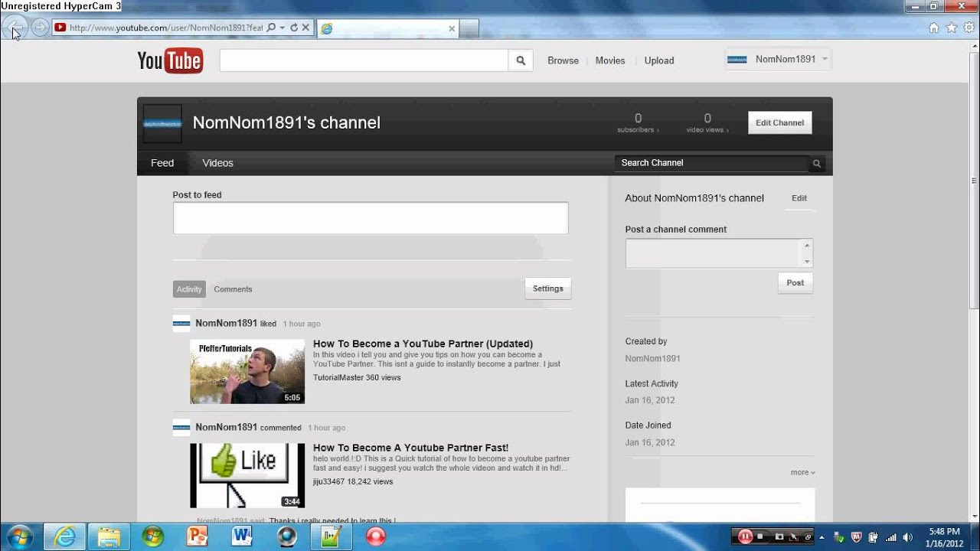Viewport: 980px width, 551px height.
Task: Open Internet Explorer from the taskbar
Action: pos(65,536)
